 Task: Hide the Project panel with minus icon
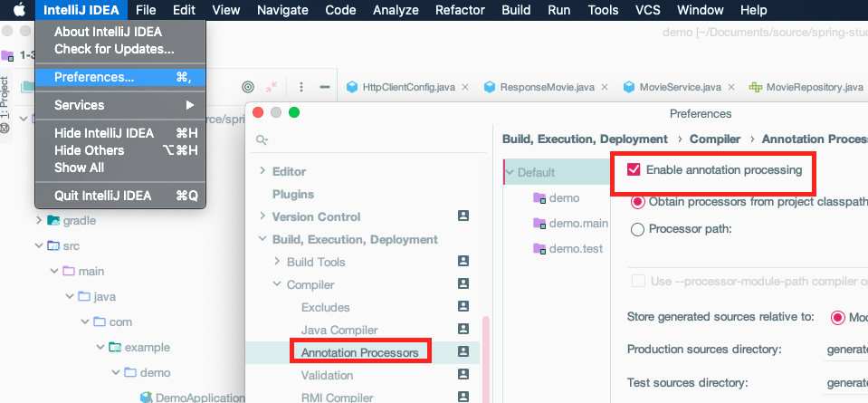coord(325,87)
